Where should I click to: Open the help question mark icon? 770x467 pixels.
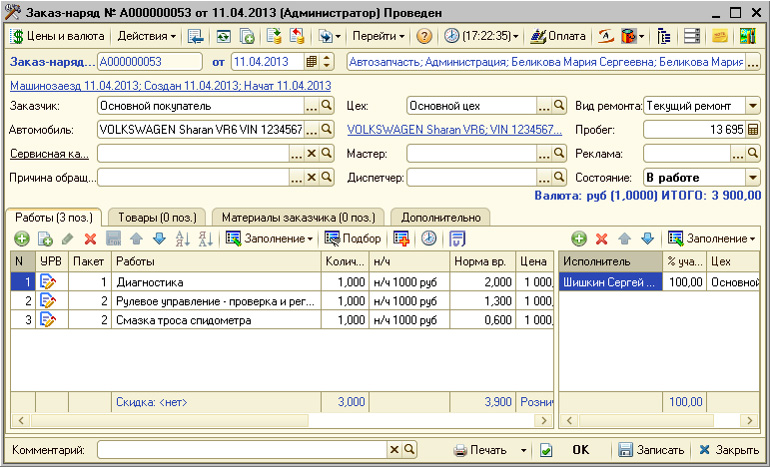(x=424, y=36)
